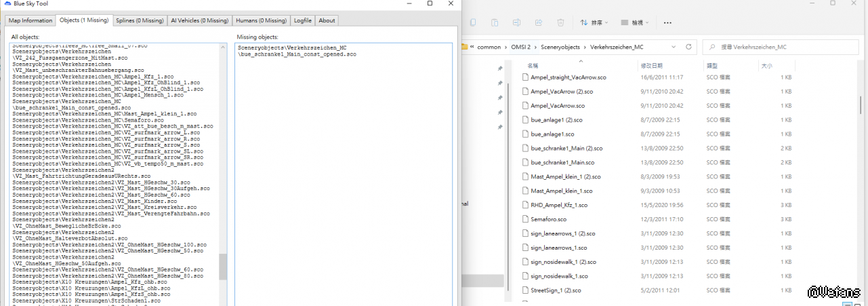
Task: Select file bue_anlage1 (2).sco in Explorer
Action: tap(556, 119)
